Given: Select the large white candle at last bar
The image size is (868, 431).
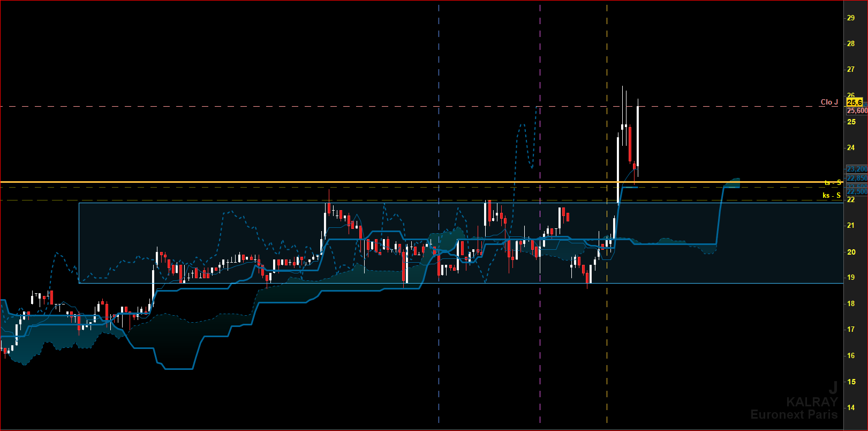Looking at the screenshot, I should click(638, 136).
